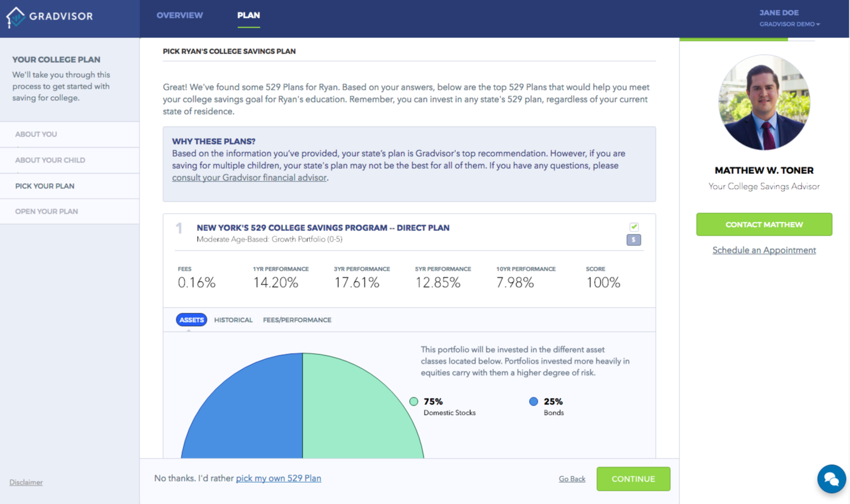Screen dimensions: 850x504
Task: Follow the pick my own 529 Plan link
Action: 278,478
